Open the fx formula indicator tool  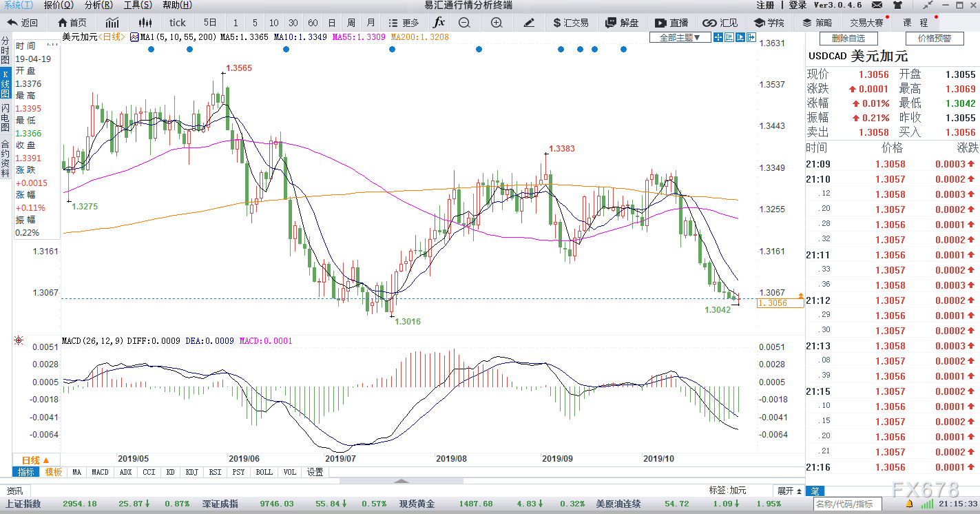pyautogui.click(x=439, y=23)
